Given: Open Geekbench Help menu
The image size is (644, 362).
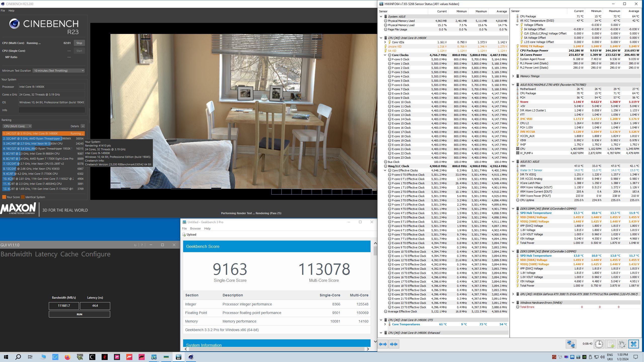Looking at the screenshot, I should tap(207, 229).
